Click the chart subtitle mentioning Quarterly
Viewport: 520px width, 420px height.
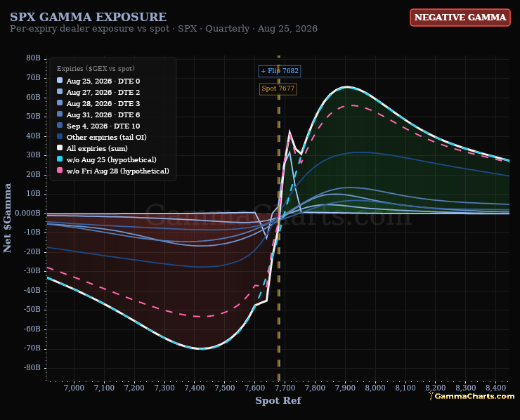point(164,29)
